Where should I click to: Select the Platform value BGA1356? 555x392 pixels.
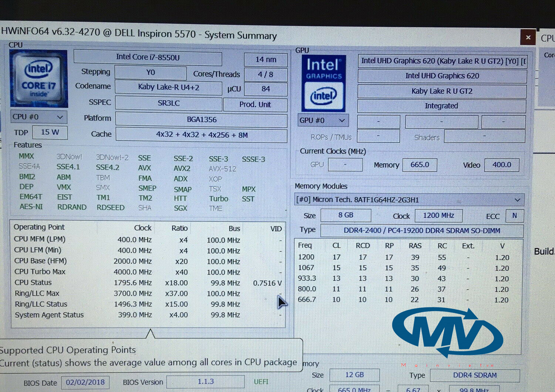coord(201,120)
